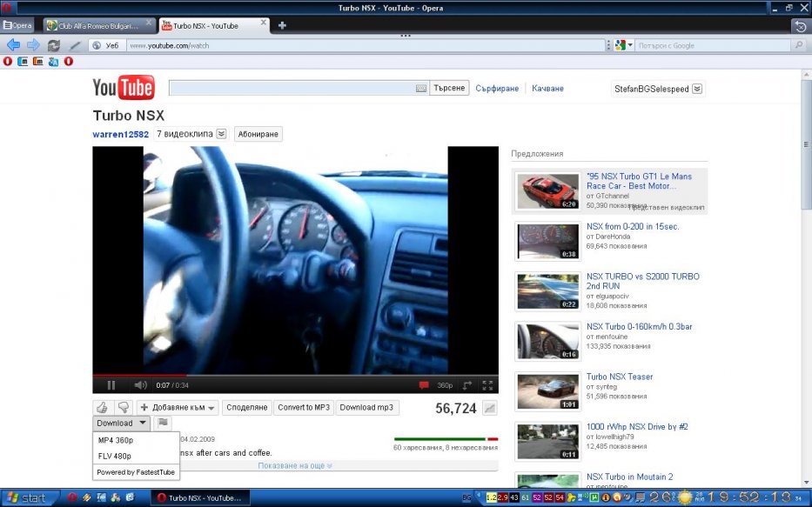This screenshot has height=507, width=812.
Task: Enter fullscreen mode in the player
Action: point(487,385)
